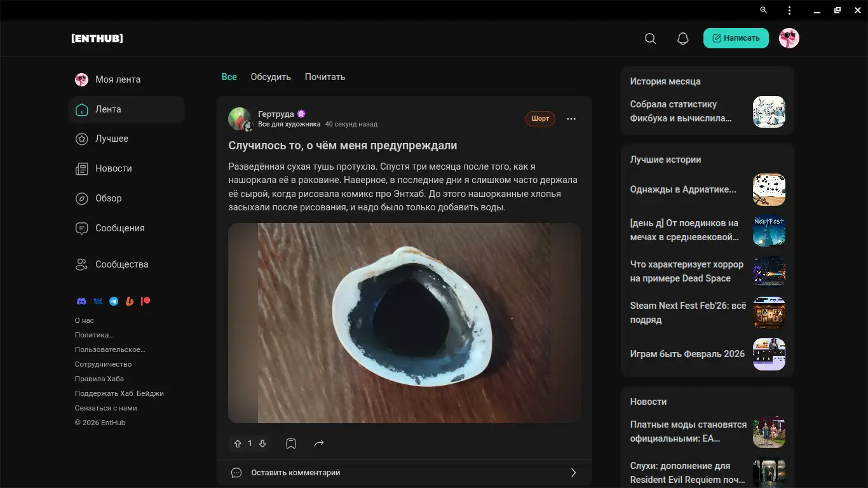Open the post's three-dot options menu

tap(571, 119)
